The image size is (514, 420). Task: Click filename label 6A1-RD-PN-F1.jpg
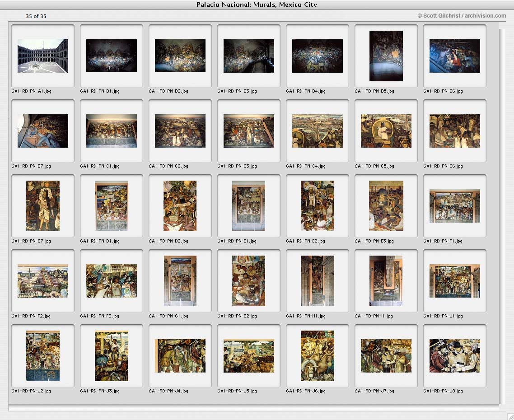(x=443, y=241)
